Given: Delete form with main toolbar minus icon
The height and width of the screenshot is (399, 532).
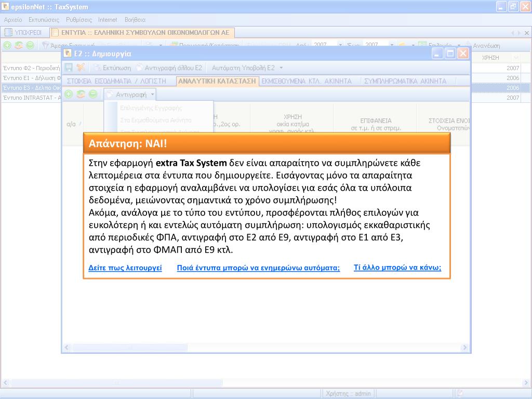Looking at the screenshot, I should coord(30,45).
